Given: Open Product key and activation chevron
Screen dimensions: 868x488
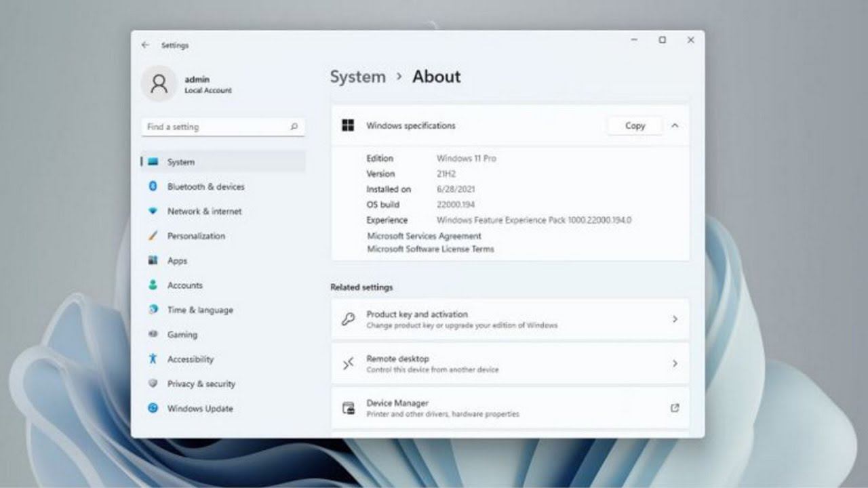Looking at the screenshot, I should tap(675, 319).
